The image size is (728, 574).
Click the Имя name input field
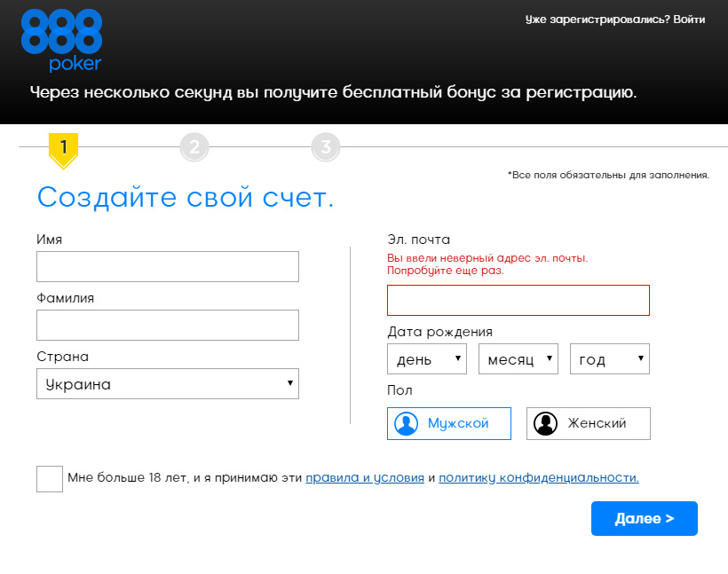tap(167, 266)
